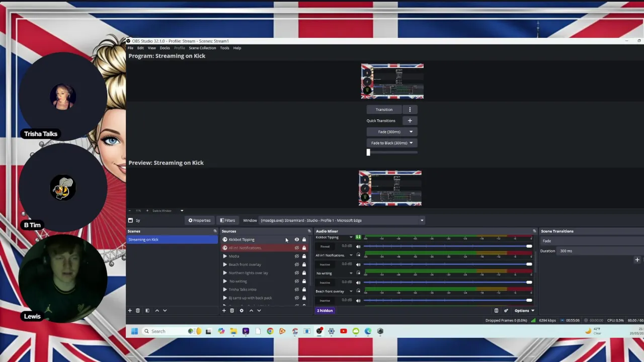
Task: Open the Window capture dropdown
Action: 342,220
